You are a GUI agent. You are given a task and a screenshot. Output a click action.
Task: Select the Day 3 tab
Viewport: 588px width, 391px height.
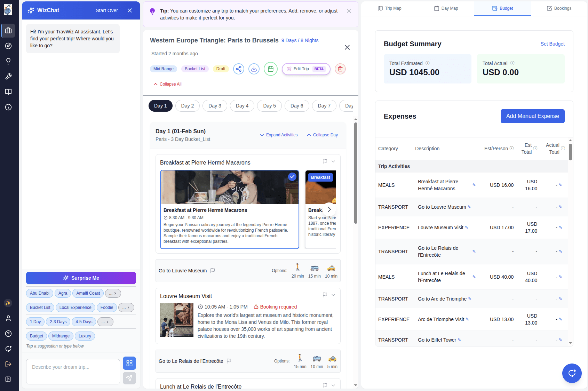(215, 106)
